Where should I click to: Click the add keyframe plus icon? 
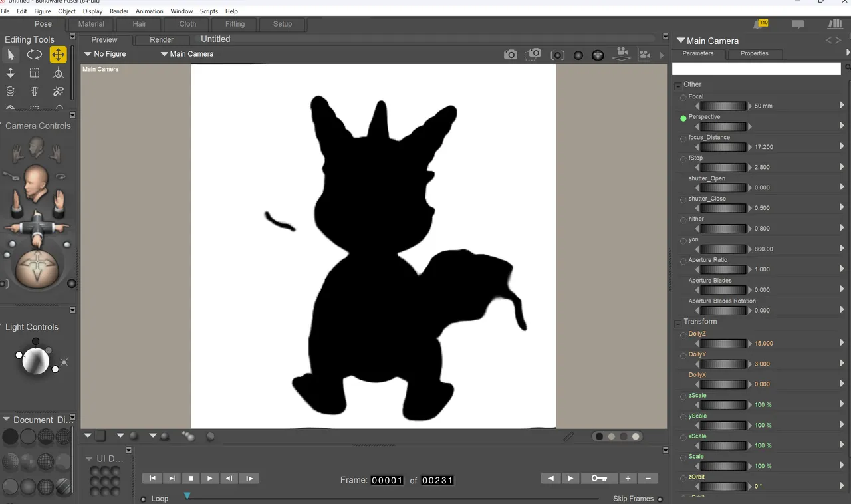pyautogui.click(x=628, y=478)
